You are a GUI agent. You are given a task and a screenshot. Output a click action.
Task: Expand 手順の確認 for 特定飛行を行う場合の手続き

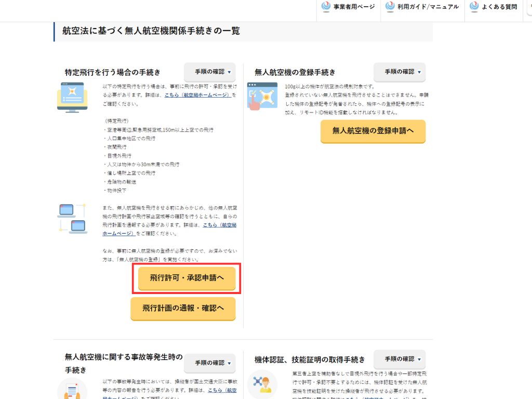coord(210,72)
